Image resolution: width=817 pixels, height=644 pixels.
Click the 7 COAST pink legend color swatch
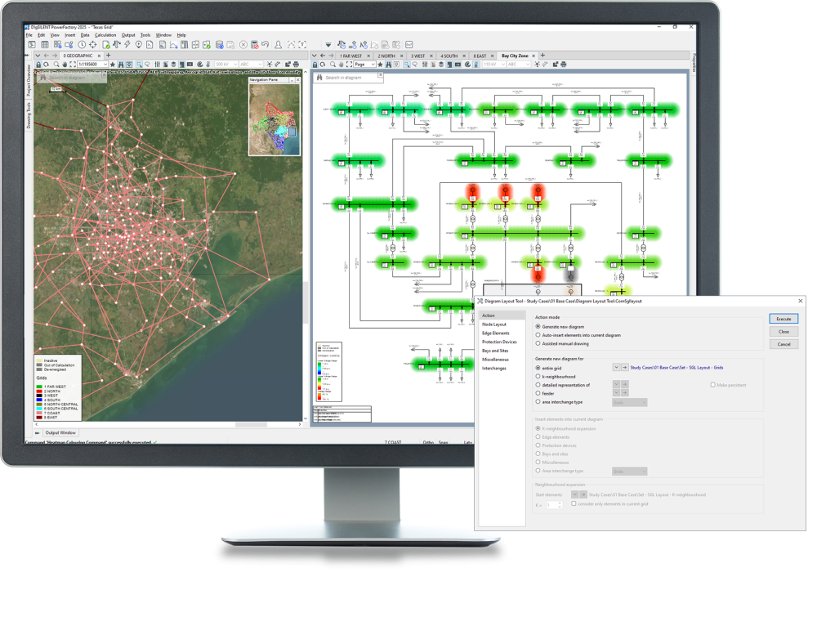(39, 414)
